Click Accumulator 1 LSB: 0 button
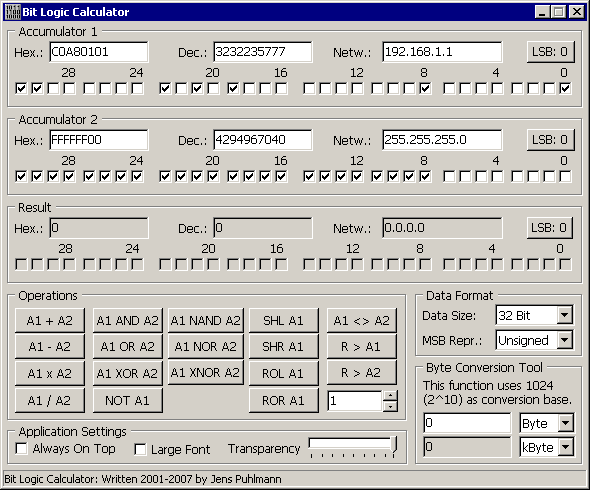 [550, 52]
